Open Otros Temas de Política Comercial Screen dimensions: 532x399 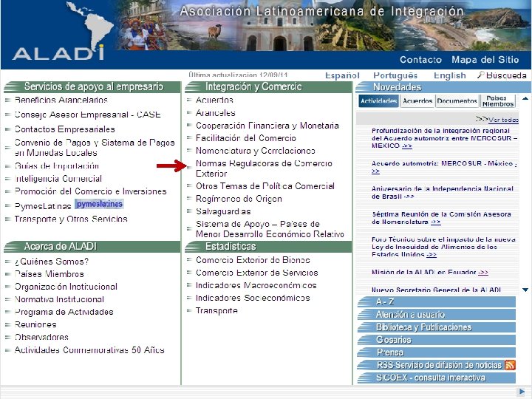265,186
